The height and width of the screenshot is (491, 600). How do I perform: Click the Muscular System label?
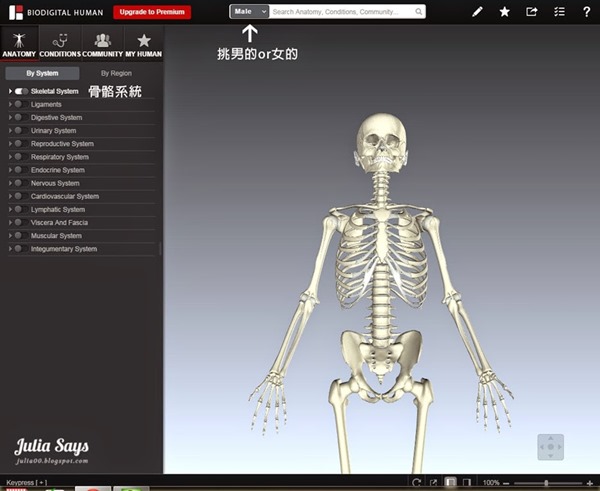(56, 236)
